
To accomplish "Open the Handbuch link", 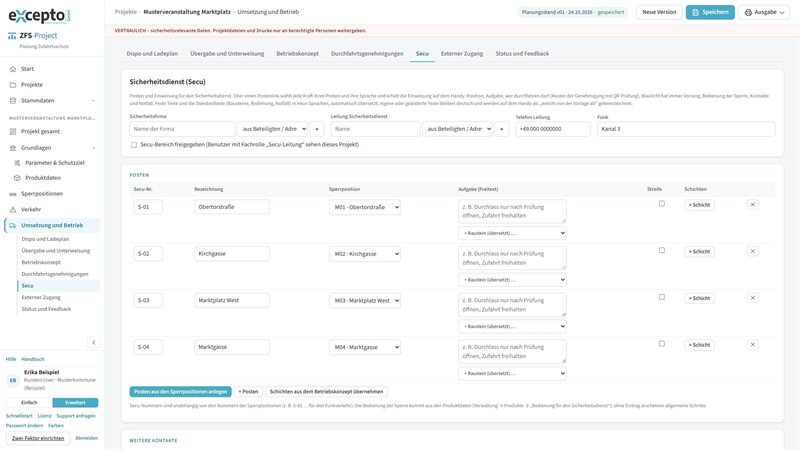I will (33, 359).
